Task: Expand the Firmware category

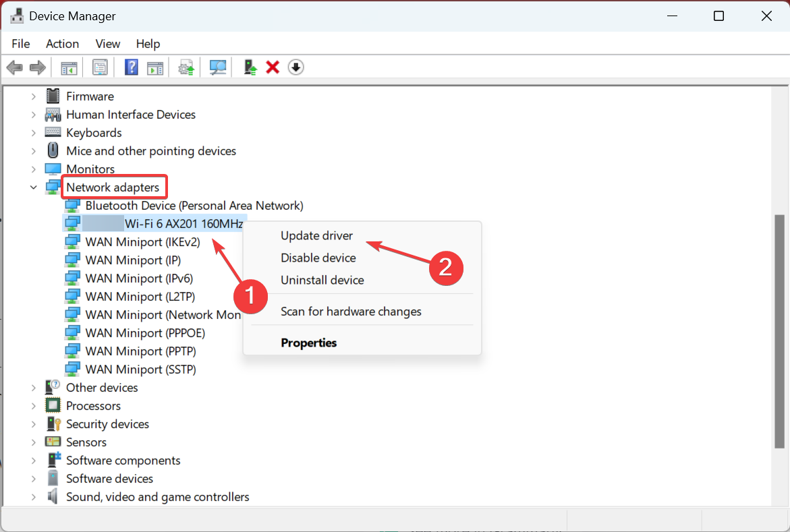Action: pos(33,96)
